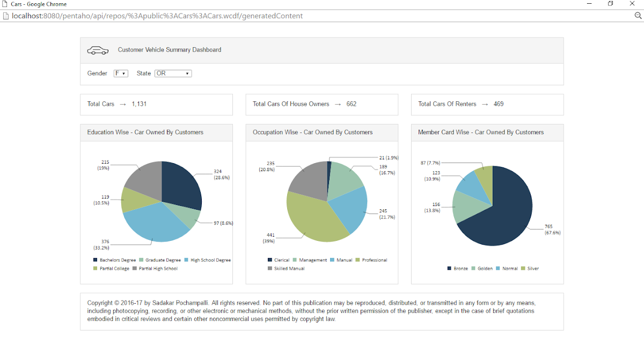The image size is (644, 338).
Task: Select the Bronze legend marker
Action: pos(450,268)
